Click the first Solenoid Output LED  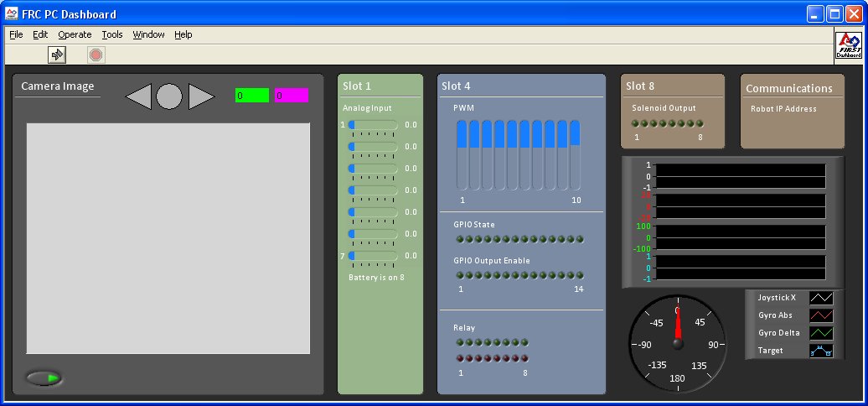(x=635, y=123)
